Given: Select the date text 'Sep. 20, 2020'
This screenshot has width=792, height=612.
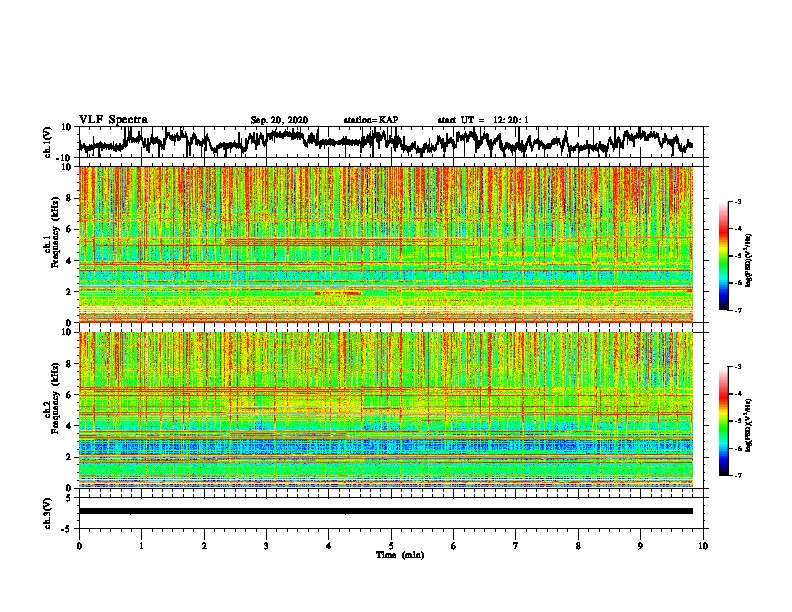Looking at the screenshot, I should pos(279,120).
